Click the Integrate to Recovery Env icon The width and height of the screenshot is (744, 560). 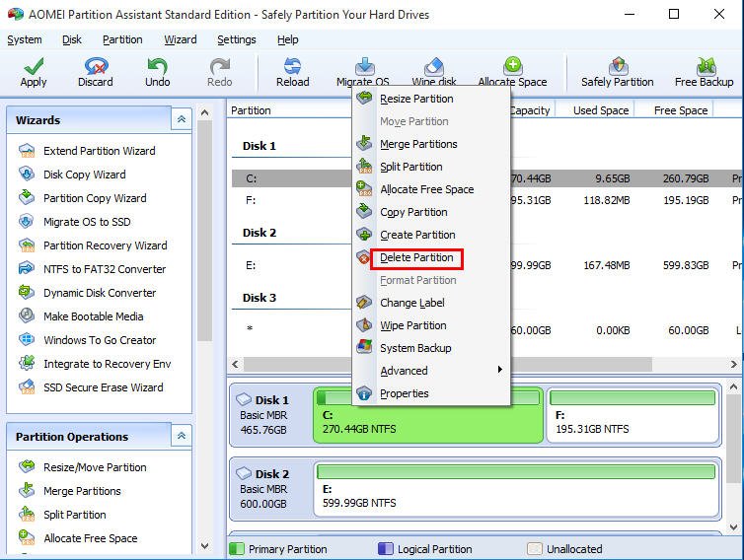27,363
